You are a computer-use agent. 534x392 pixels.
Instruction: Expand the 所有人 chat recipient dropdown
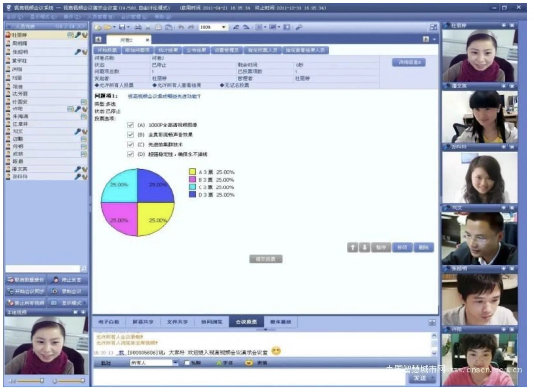pyautogui.click(x=176, y=363)
